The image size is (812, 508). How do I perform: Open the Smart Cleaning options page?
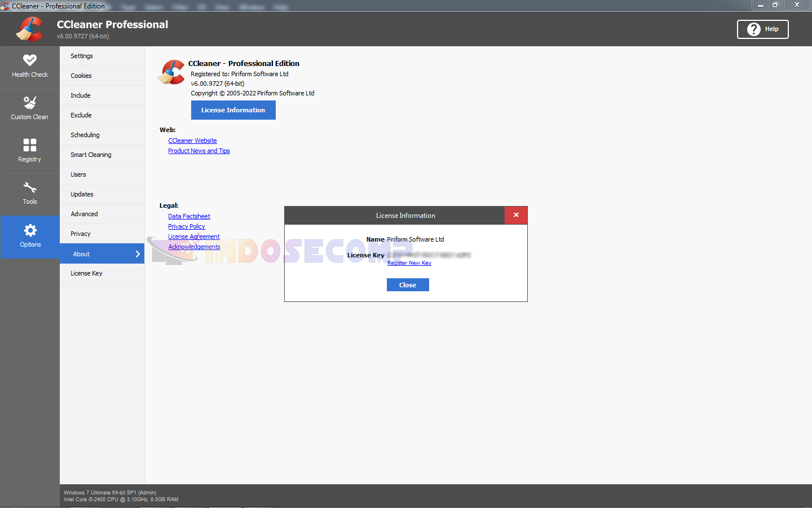coord(102,155)
